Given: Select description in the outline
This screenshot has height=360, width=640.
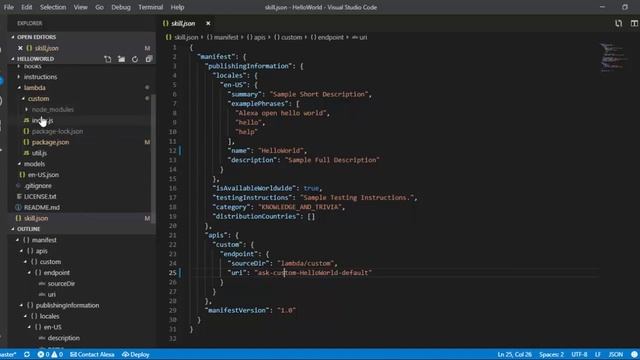Looking at the screenshot, I should tap(64, 338).
